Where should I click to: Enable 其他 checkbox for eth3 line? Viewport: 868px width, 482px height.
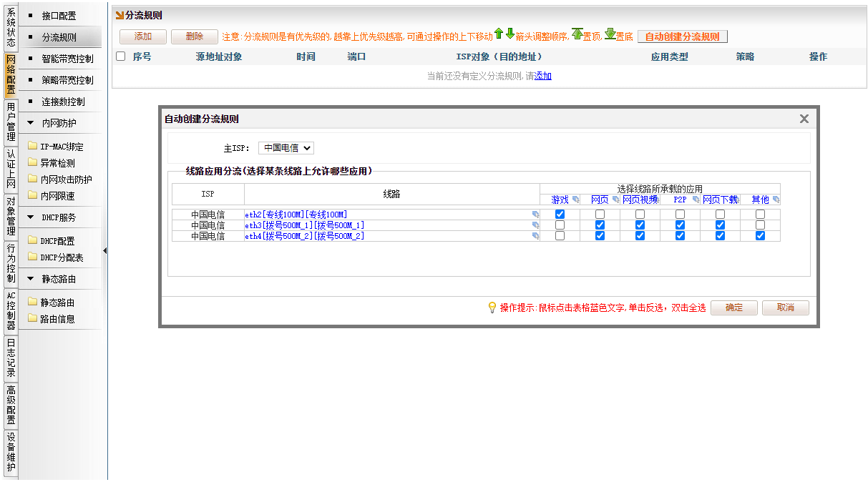(760, 225)
